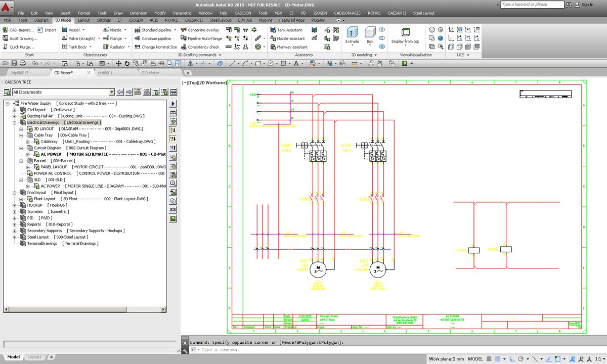Expand the Pannel tree node
This screenshot has height=364, width=607.
[21, 160]
